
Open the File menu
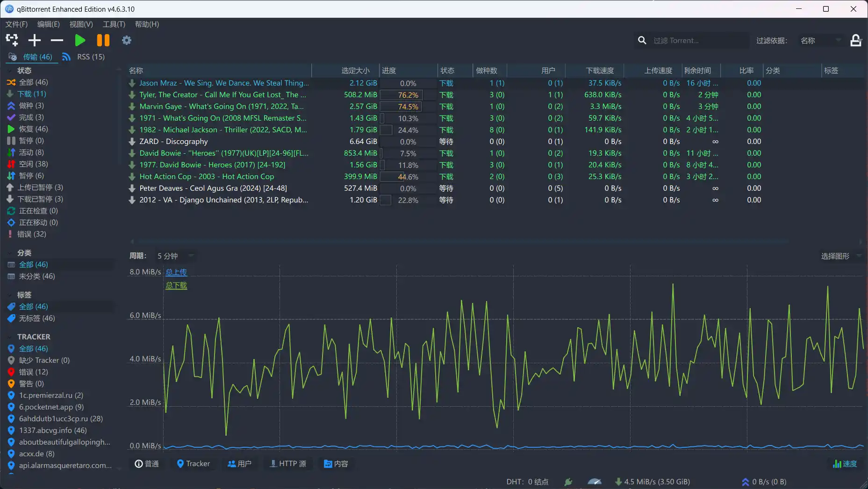coord(16,24)
